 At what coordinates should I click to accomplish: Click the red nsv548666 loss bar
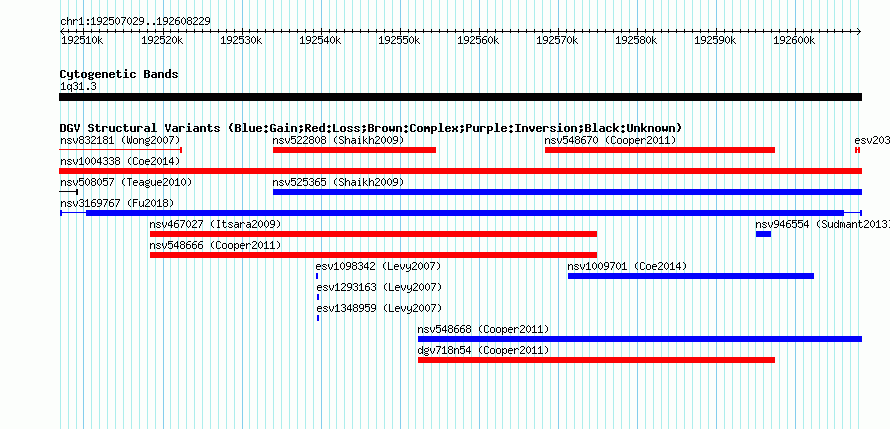(x=373, y=255)
